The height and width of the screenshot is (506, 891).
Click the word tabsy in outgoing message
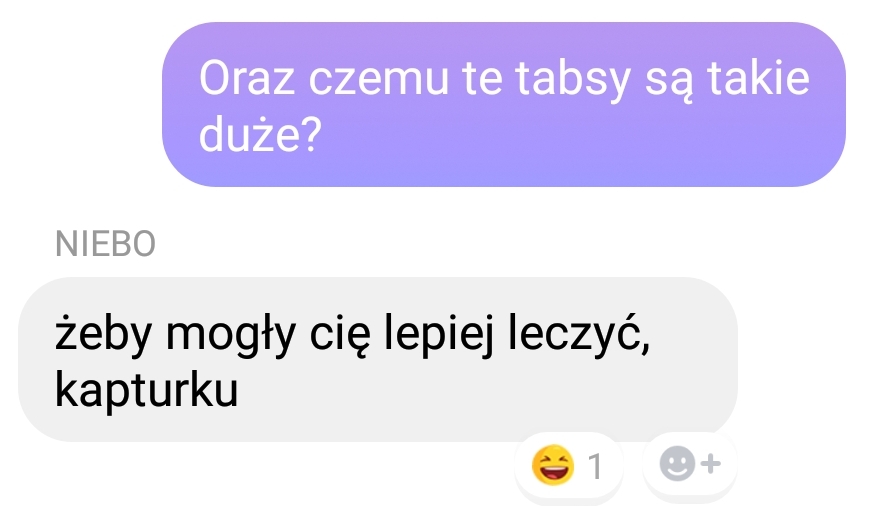pos(573,81)
